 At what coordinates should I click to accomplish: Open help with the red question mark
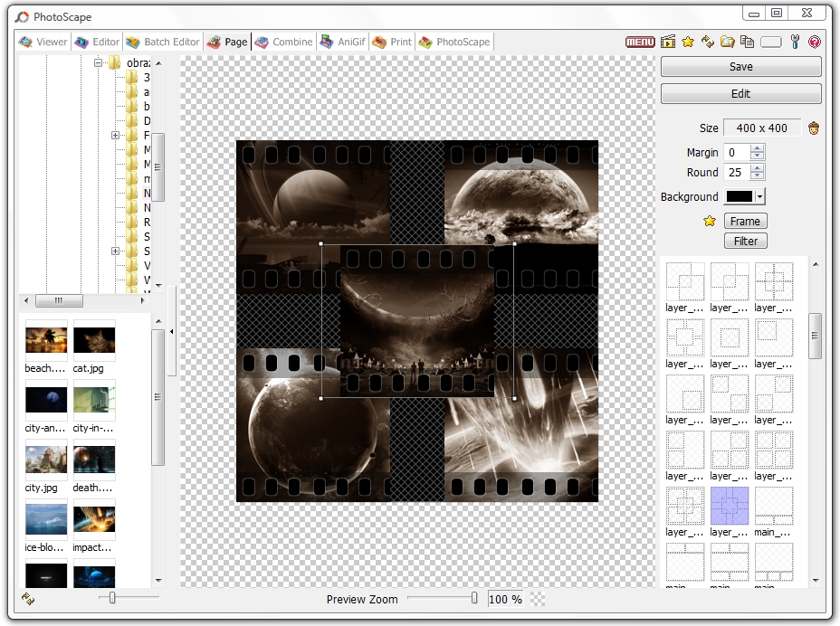point(815,42)
